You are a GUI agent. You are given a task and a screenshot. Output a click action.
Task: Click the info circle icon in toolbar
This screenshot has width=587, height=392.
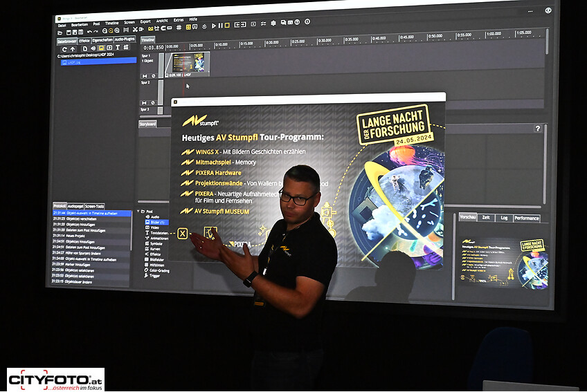[307, 21]
